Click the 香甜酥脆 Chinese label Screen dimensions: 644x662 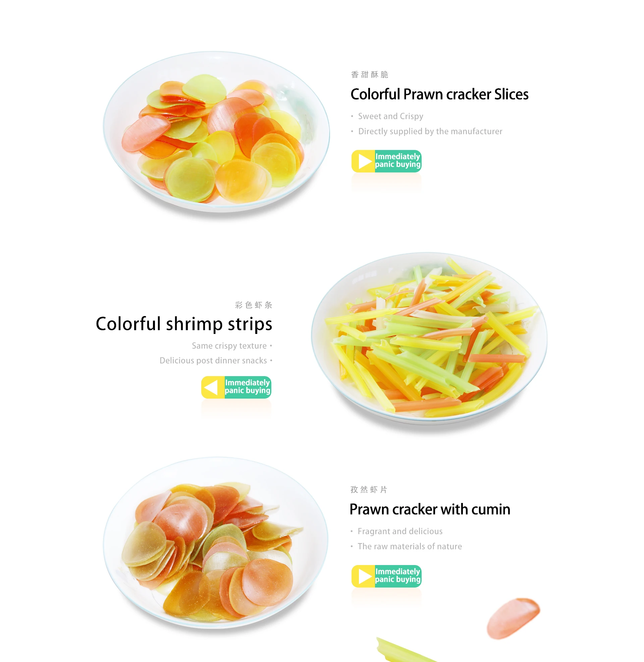tap(370, 74)
